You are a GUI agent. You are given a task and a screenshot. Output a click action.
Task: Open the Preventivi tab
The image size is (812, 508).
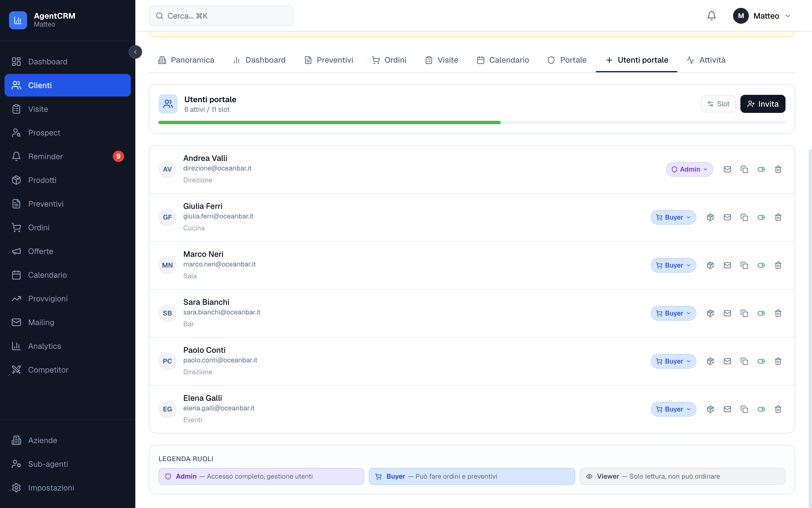click(x=329, y=60)
